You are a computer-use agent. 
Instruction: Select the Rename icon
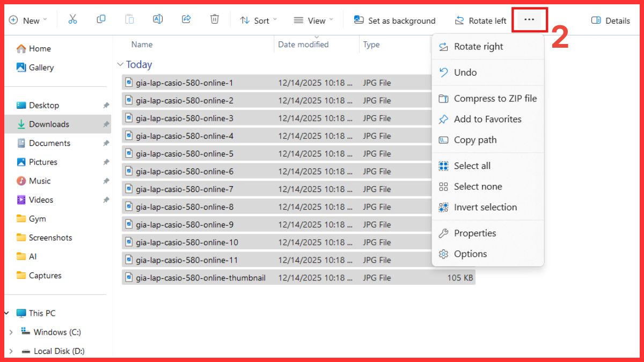[158, 19]
